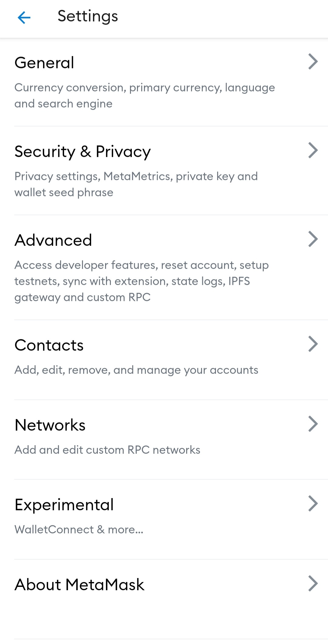This screenshot has height=644, width=328.
Task: Click the chevron beside Advanced
Action: 313,239
